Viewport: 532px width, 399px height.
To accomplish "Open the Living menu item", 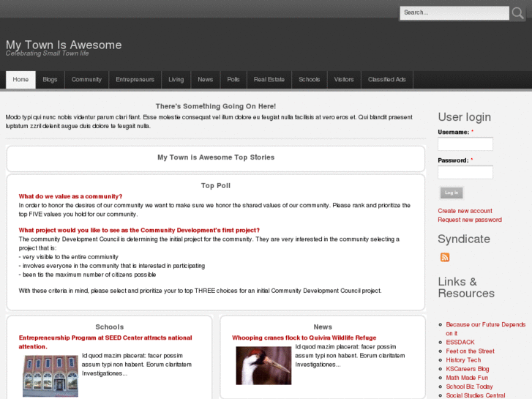I will [176, 80].
